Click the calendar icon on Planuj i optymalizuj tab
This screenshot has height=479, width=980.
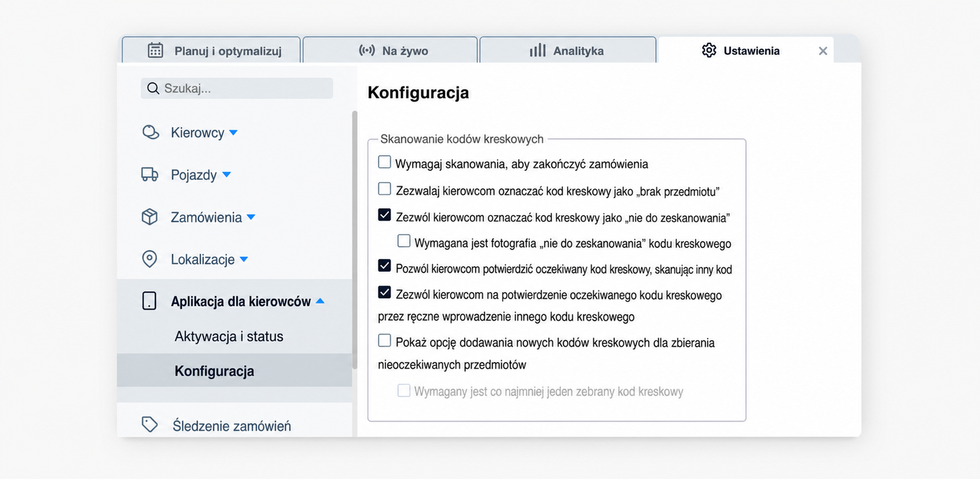[155, 50]
